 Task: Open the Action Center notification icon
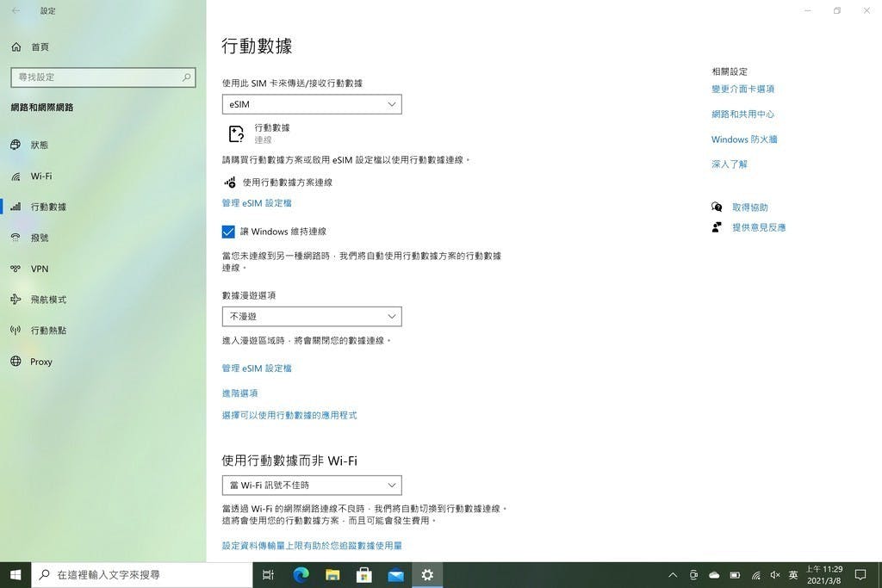coord(860,574)
